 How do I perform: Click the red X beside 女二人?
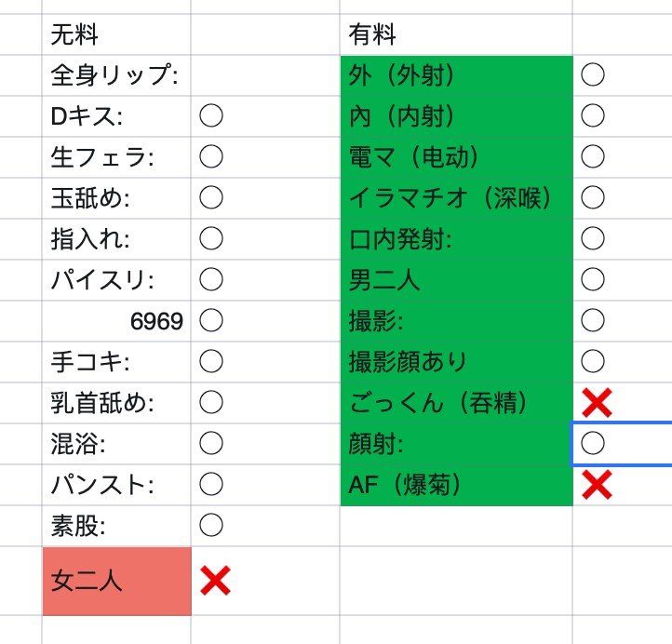tap(214, 582)
